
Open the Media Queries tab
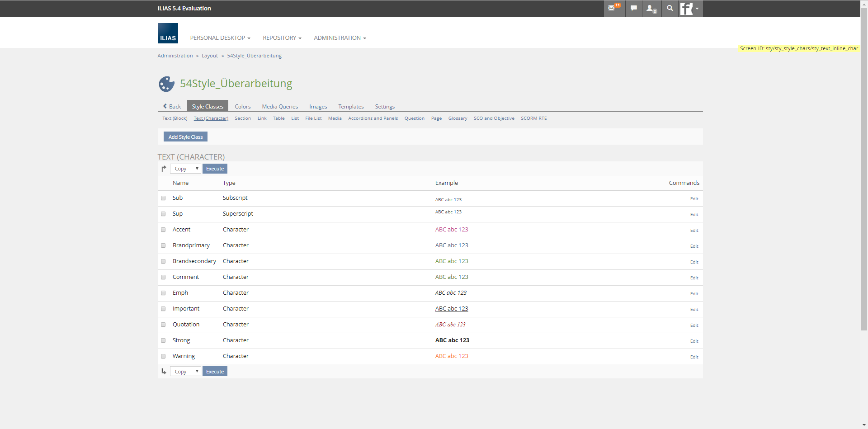[280, 107]
